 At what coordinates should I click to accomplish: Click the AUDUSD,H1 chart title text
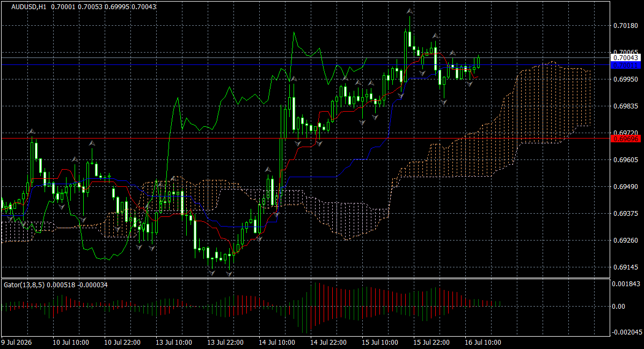(28, 6)
